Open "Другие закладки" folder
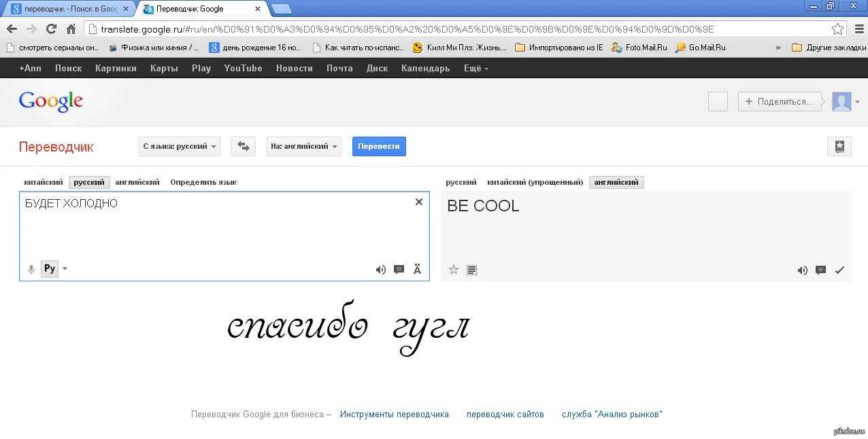The image size is (868, 439). pyautogui.click(x=829, y=48)
